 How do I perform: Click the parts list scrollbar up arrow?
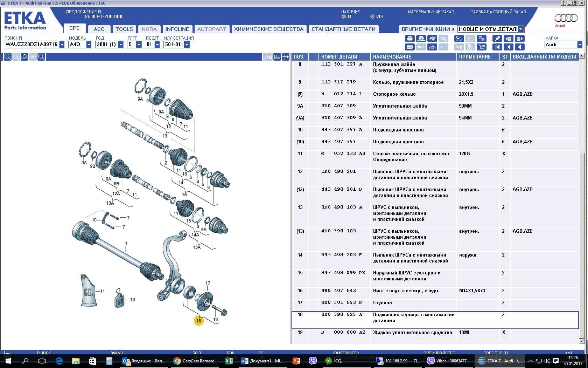click(582, 56)
